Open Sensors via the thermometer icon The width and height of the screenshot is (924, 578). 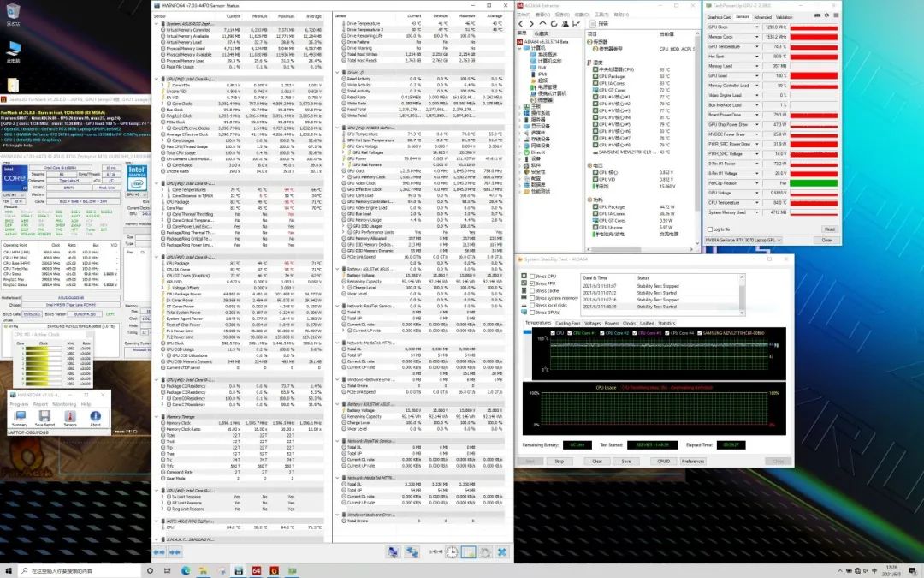tap(70, 415)
